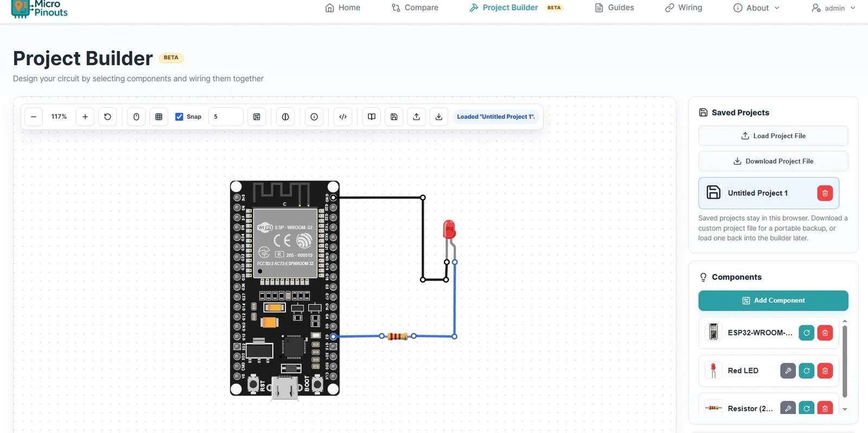Viewport: 868px width, 433px height.
Task: Go to the Home page
Action: (343, 8)
